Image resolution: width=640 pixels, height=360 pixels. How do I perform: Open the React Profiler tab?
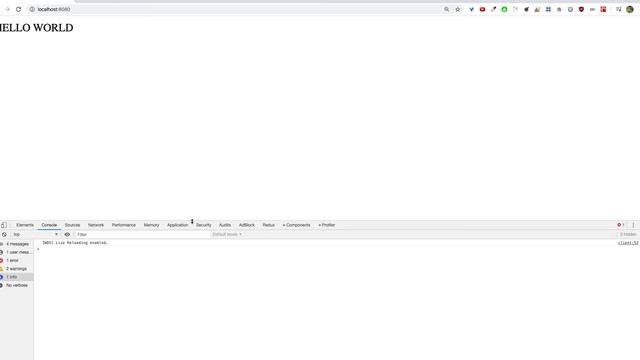click(327, 225)
